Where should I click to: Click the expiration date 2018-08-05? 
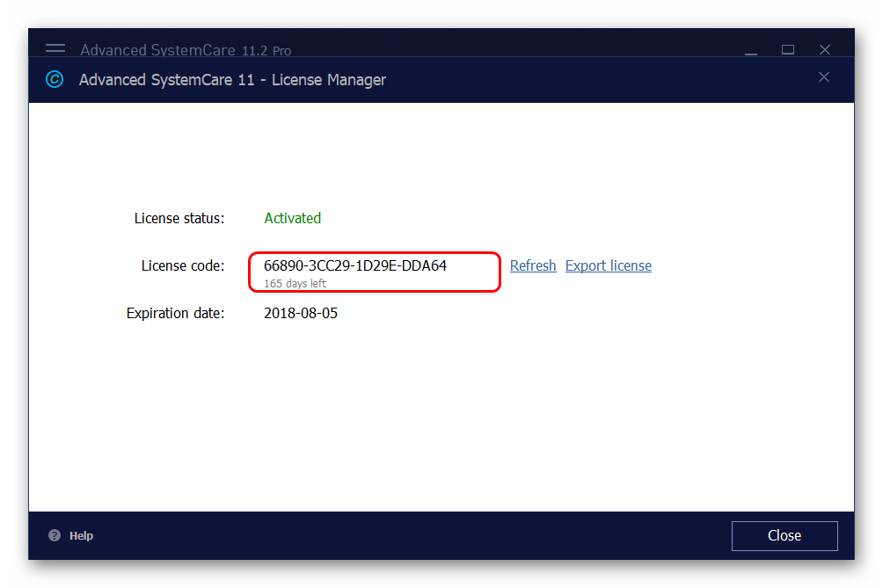301,314
